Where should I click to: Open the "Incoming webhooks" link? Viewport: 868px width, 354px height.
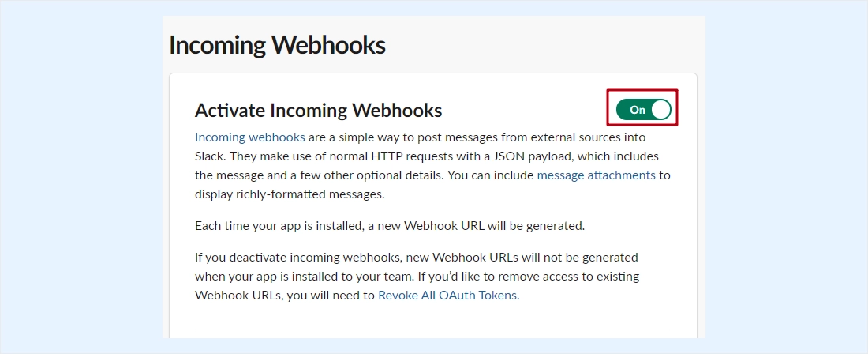coord(249,137)
